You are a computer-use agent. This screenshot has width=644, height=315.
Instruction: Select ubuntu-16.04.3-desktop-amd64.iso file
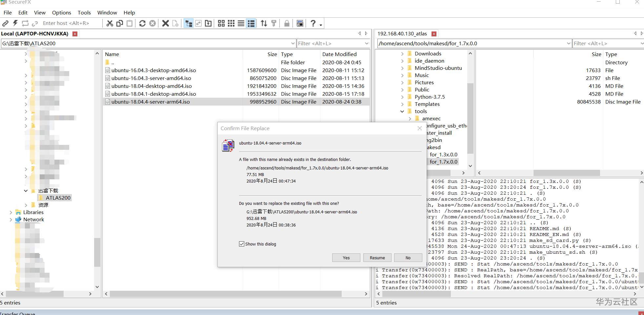pos(236,70)
